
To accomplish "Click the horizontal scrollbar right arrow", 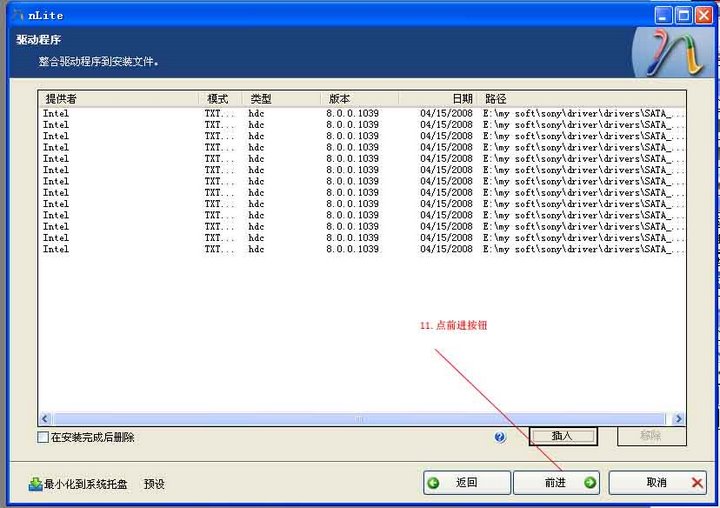I will click(678, 418).
